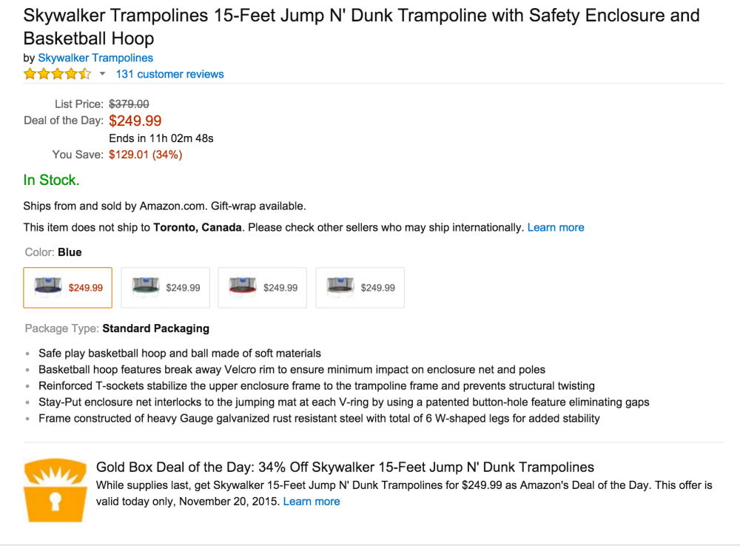740x560 pixels.
Task: Open the Skywalker Trampolines brand link
Action: click(95, 58)
